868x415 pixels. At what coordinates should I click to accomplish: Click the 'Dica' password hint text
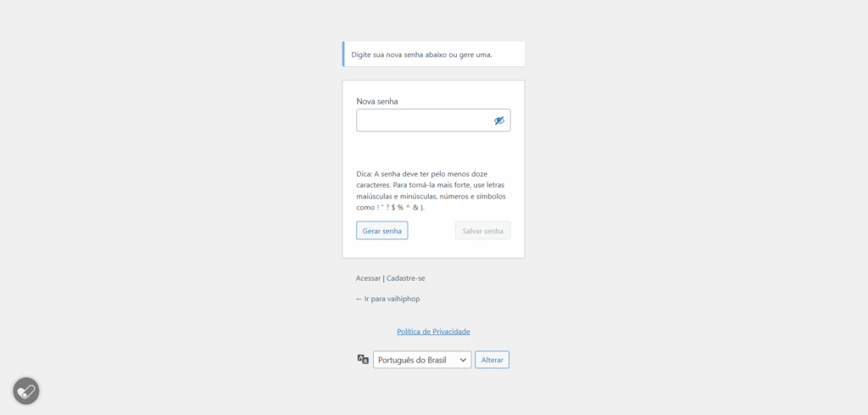(x=431, y=190)
